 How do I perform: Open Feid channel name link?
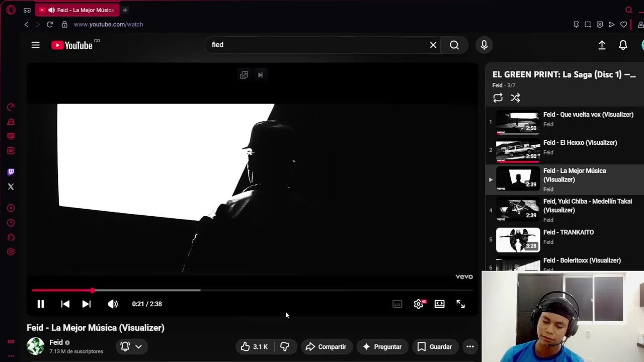(56, 342)
